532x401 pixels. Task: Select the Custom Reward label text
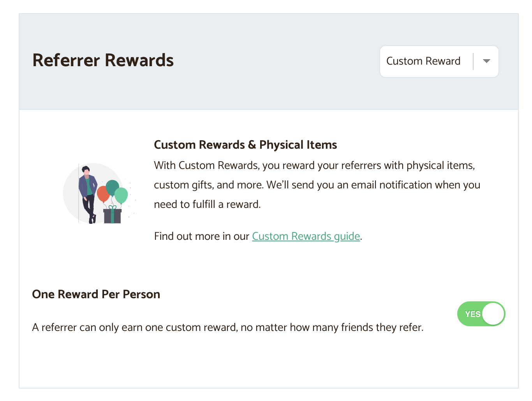(423, 61)
